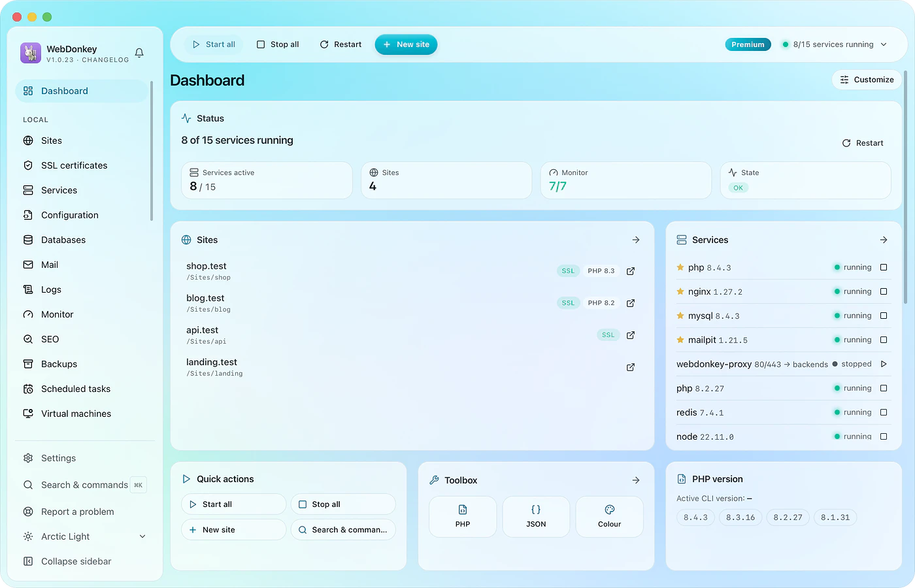This screenshot has height=588, width=915.
Task: Click Start all in the top toolbar
Action: click(x=214, y=44)
